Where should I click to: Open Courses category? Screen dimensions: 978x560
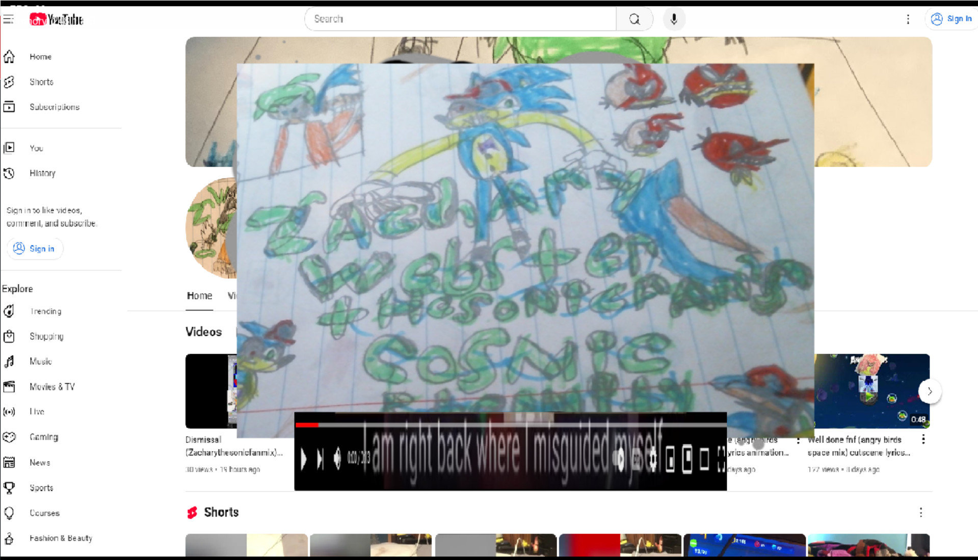(44, 513)
